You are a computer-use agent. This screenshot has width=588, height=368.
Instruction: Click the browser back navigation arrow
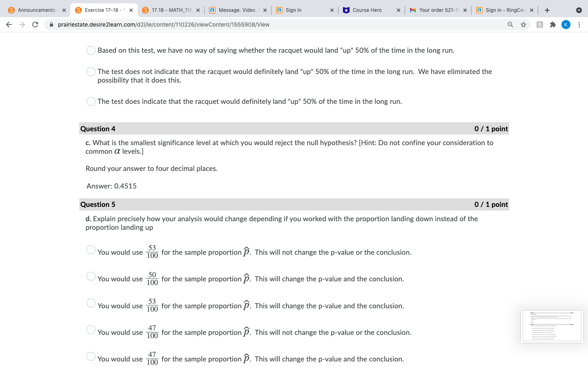click(9, 25)
